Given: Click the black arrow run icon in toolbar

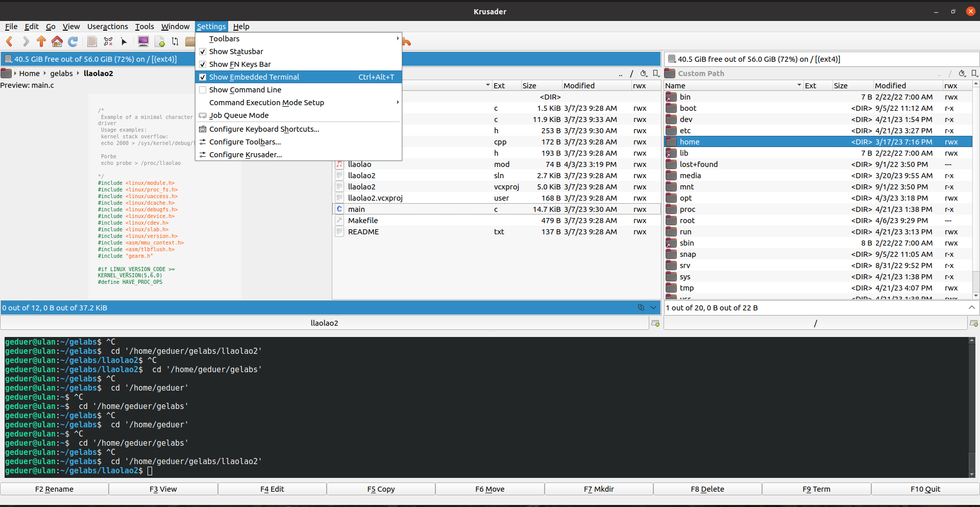Looking at the screenshot, I should click(124, 41).
